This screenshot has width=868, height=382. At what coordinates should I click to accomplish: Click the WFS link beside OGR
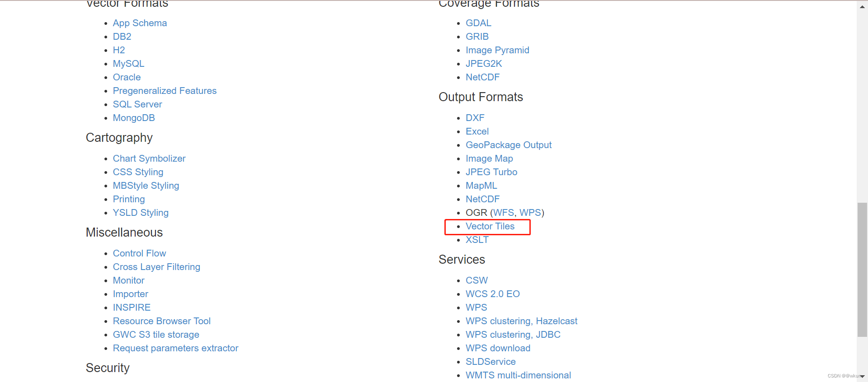tap(504, 213)
